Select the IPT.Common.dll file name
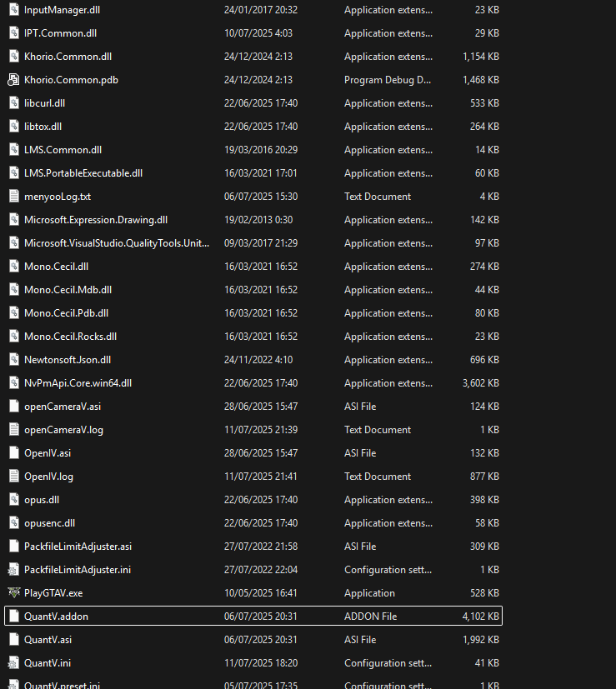The width and height of the screenshot is (616, 689). [x=58, y=33]
